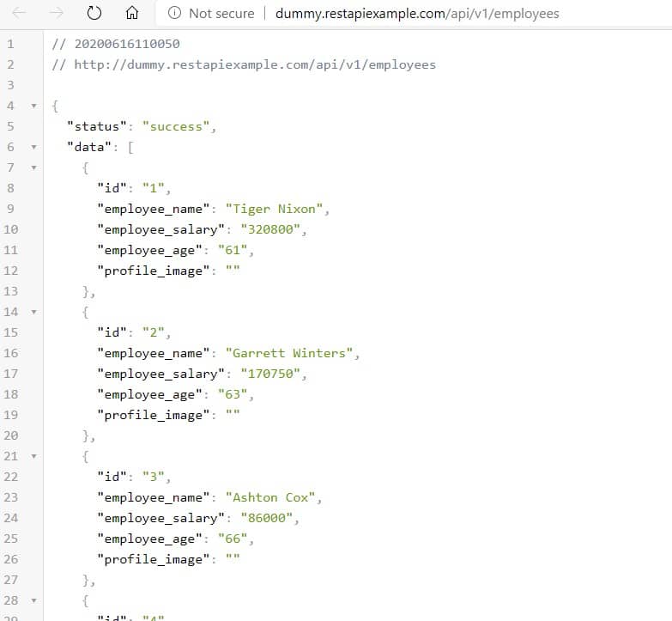Go to the home page icon

click(132, 13)
